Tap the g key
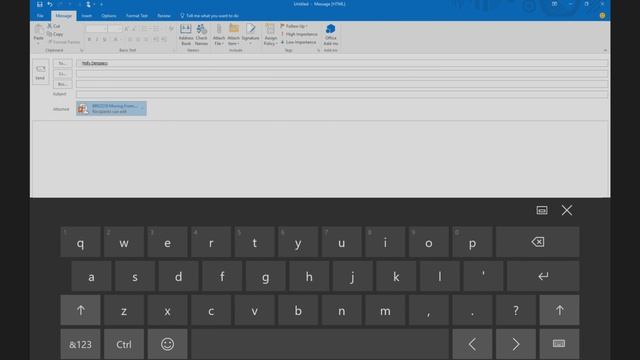The width and height of the screenshot is (640, 360). tap(265, 276)
